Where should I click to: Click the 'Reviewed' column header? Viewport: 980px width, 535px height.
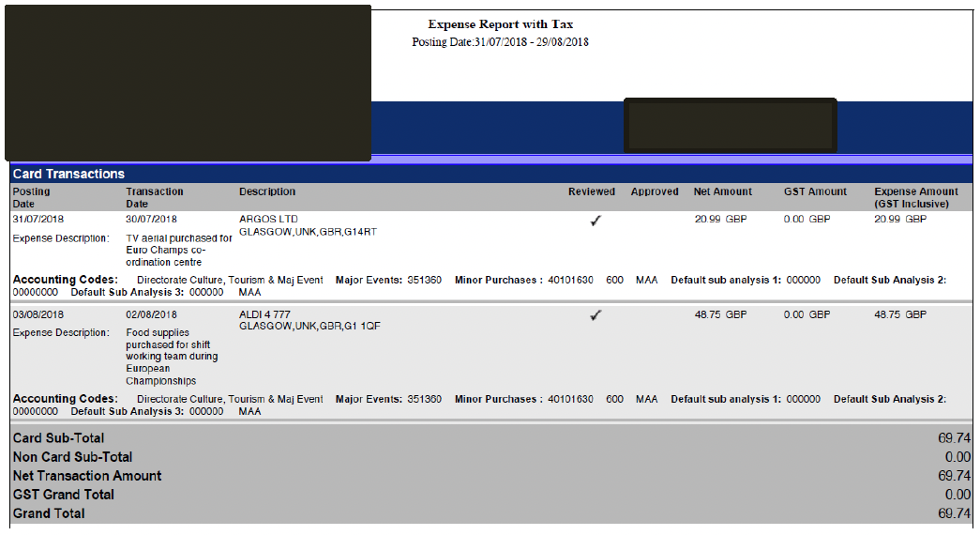[x=591, y=191]
